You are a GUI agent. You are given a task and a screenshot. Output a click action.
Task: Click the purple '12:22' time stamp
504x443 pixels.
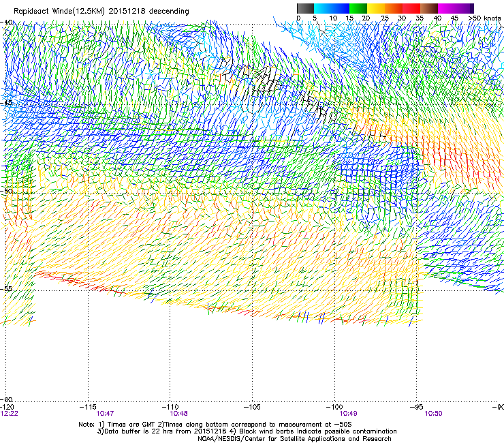pos(10,414)
